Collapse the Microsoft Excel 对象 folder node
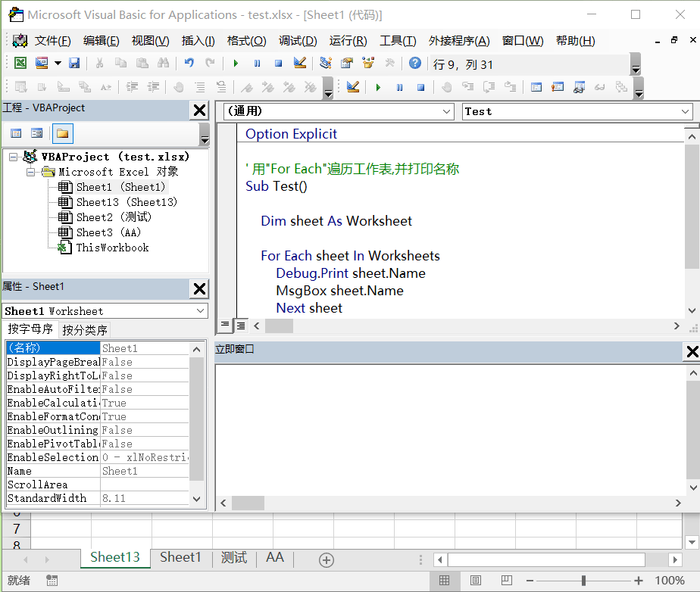Image resolution: width=700 pixels, height=592 pixels. 30,172
